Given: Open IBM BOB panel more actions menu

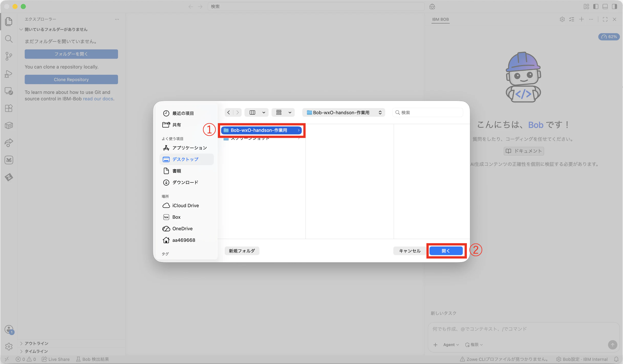Looking at the screenshot, I should coord(591,19).
